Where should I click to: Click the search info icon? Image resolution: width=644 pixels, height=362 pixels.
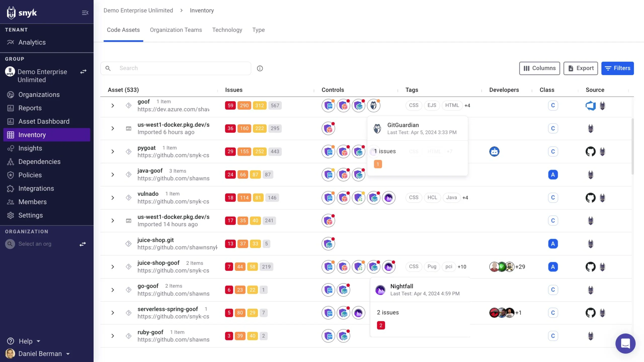coord(260,68)
